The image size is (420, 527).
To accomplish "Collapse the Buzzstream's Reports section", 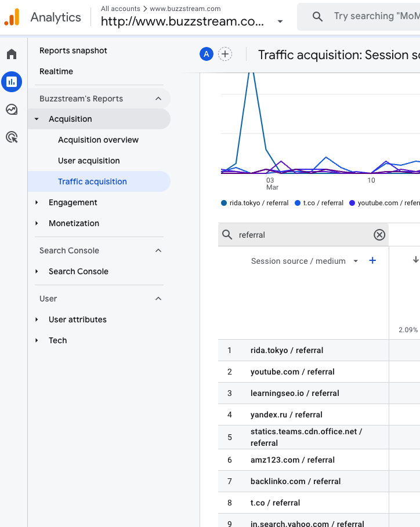I will [x=158, y=99].
